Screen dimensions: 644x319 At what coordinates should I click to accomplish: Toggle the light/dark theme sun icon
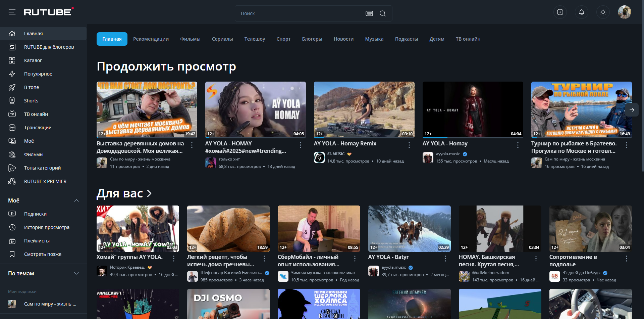tap(603, 12)
